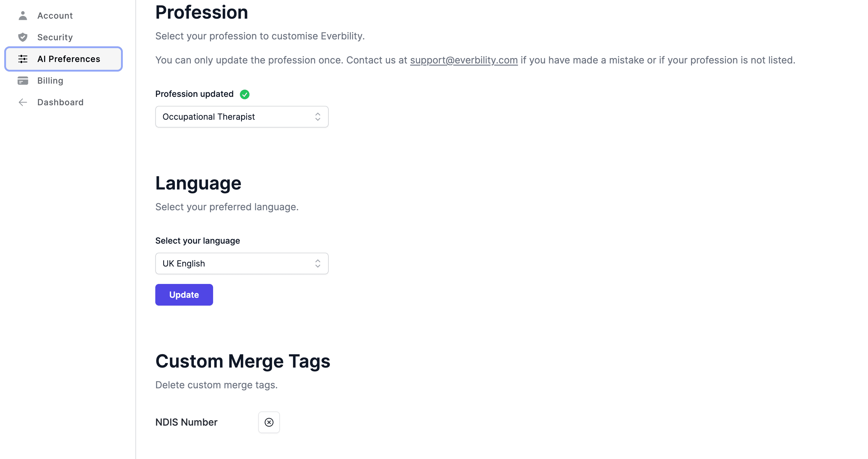This screenshot has width=868, height=459.
Task: Click the green Profession updated checkmark
Action: tap(245, 94)
